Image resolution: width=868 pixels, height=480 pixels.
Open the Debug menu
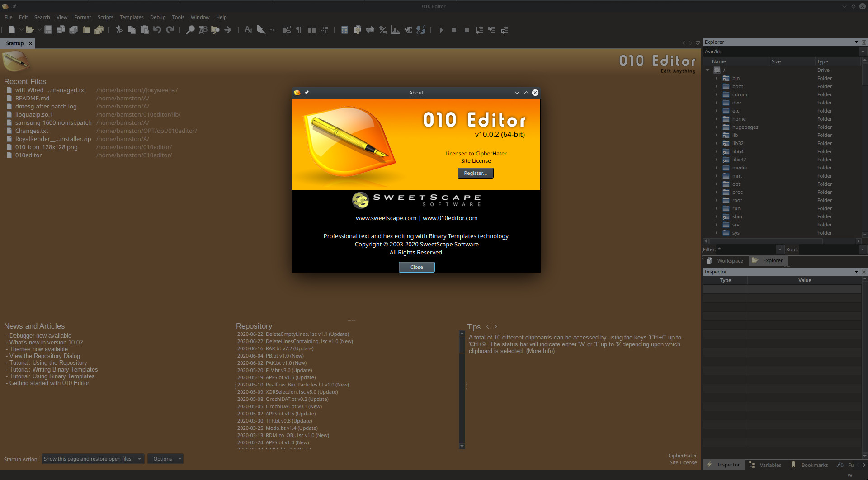158,17
